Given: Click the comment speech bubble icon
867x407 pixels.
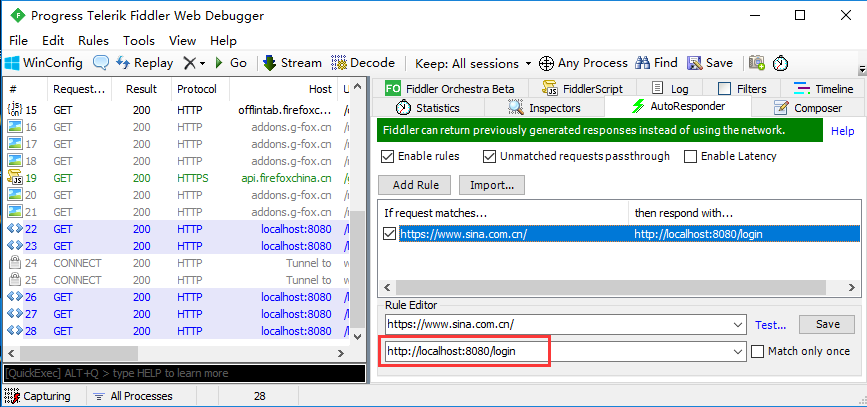Looking at the screenshot, I should coord(101,63).
